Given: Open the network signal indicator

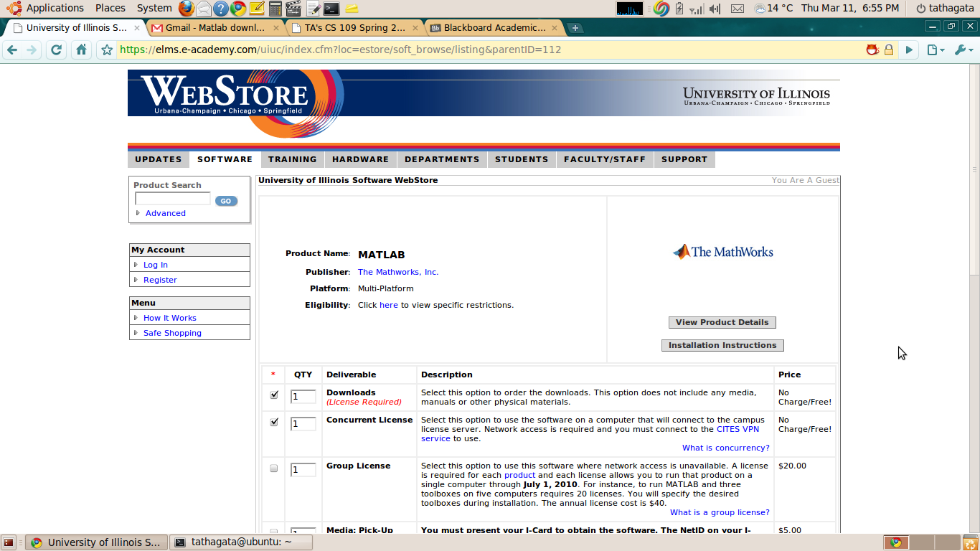Looking at the screenshot, I should coord(697,9).
